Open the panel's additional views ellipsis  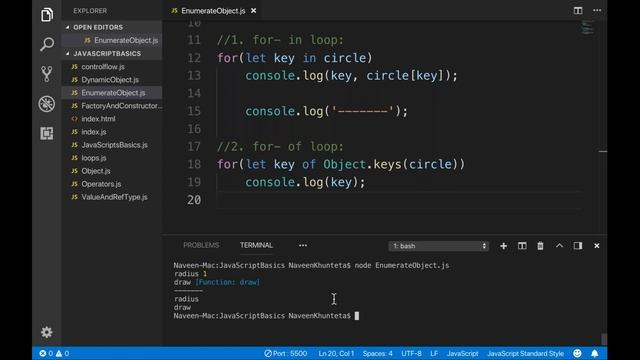tap(303, 245)
